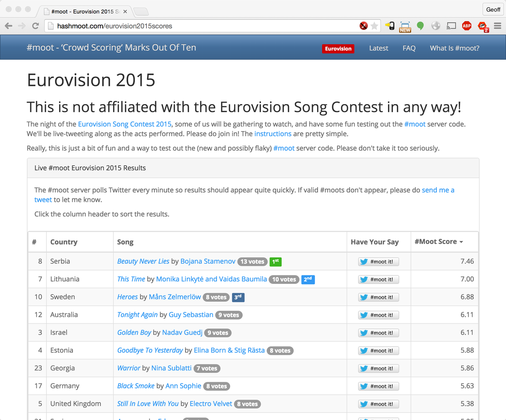
Task: Open the Goodbye To Yesterday song link
Action: point(150,350)
